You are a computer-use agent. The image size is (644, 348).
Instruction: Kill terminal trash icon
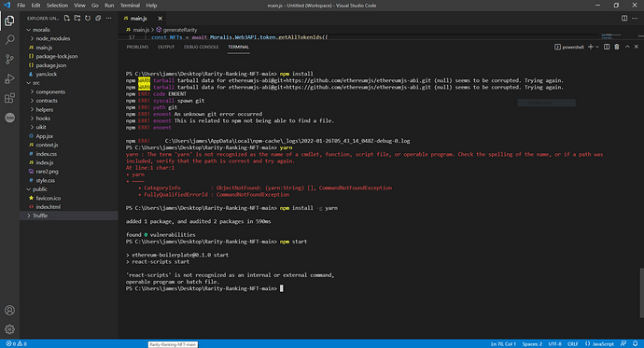tap(617, 48)
